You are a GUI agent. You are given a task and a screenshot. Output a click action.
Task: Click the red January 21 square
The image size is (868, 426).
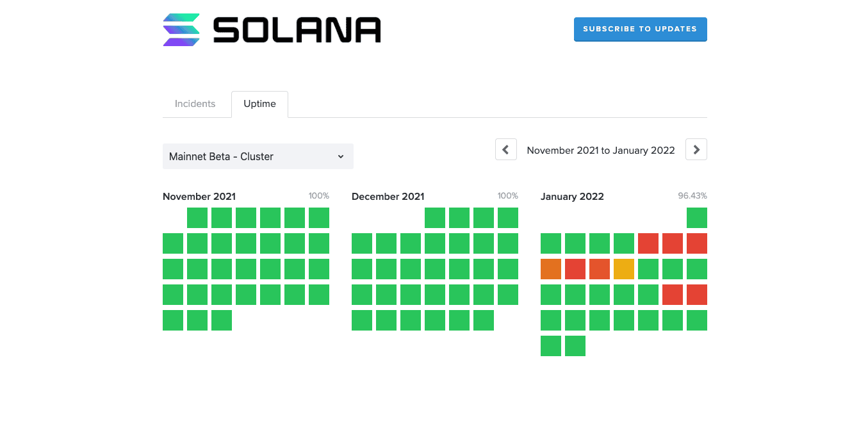click(673, 295)
